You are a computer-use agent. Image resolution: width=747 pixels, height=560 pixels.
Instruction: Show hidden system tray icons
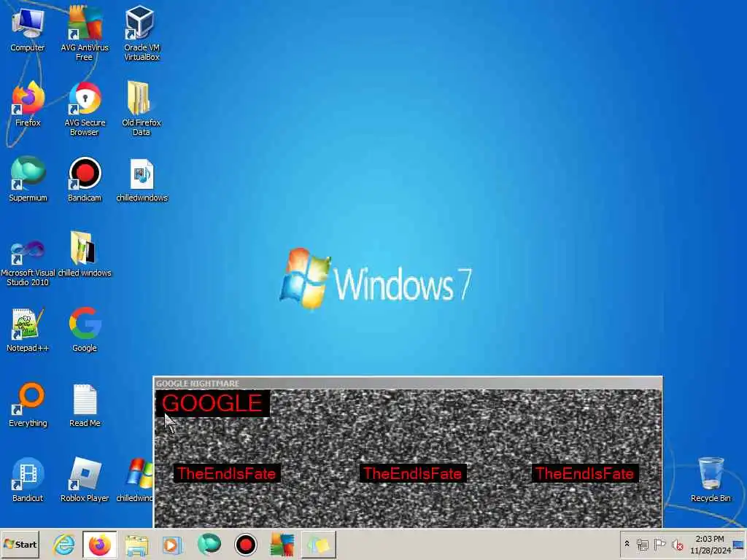coord(627,544)
